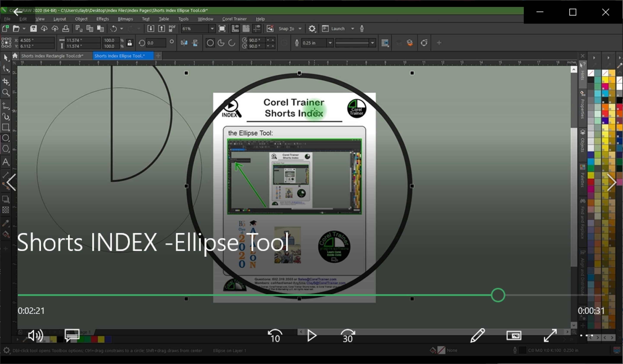
Task: Choose the Ellipse shape mode
Action: pyautogui.click(x=210, y=43)
